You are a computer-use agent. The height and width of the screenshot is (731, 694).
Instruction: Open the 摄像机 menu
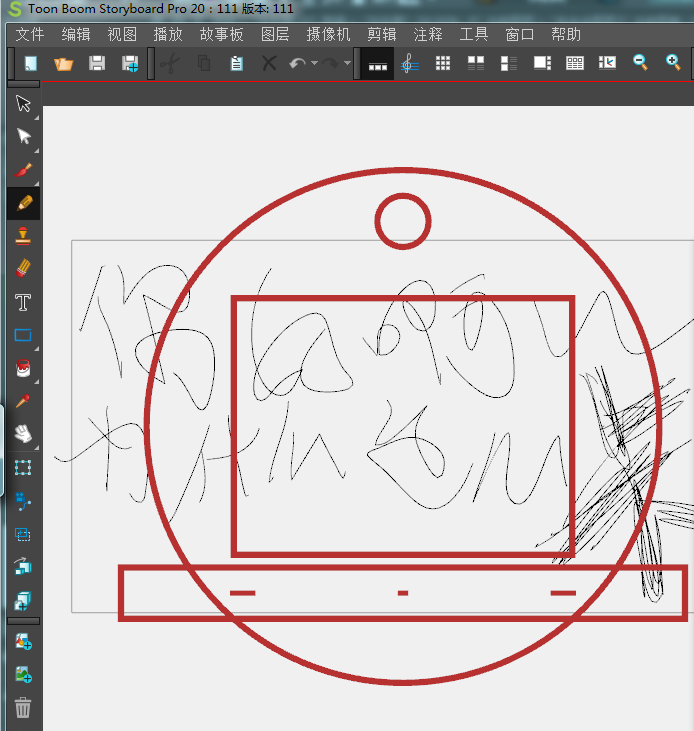tap(328, 34)
